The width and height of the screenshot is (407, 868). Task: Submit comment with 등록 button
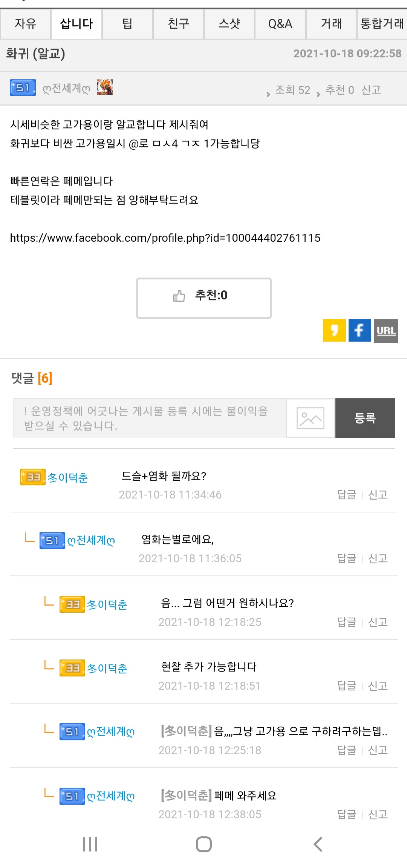tap(365, 418)
